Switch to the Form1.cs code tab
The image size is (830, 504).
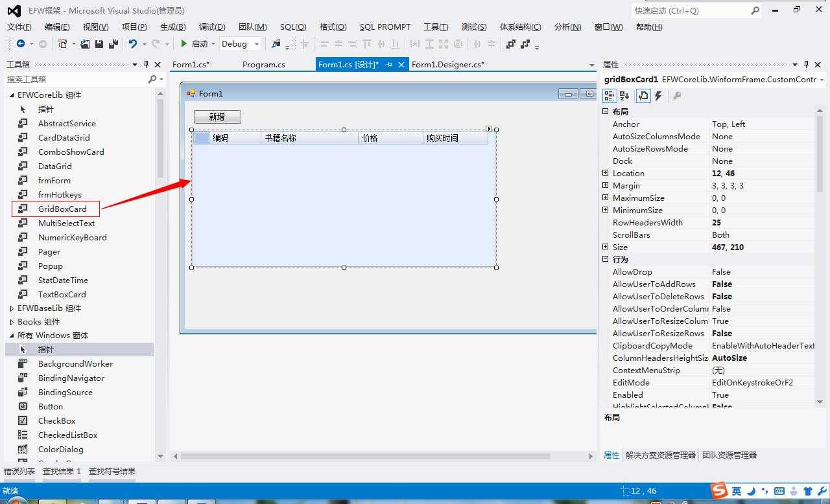[191, 64]
